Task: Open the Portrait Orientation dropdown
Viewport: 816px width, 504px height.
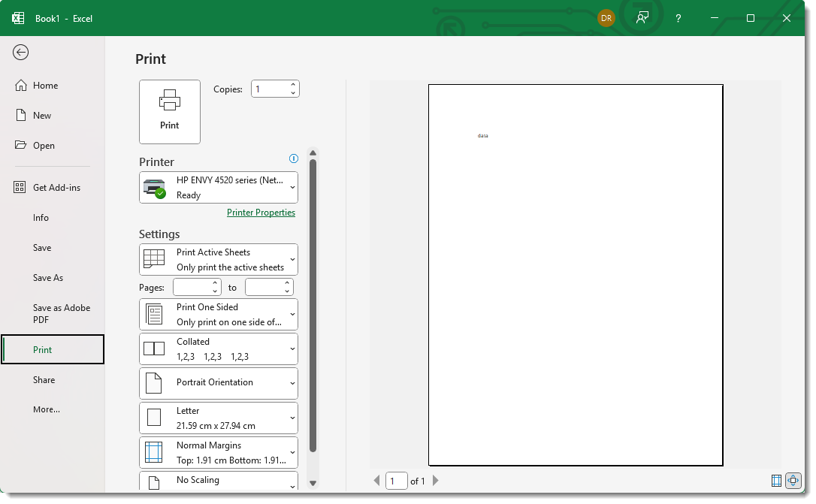Action: (218, 383)
